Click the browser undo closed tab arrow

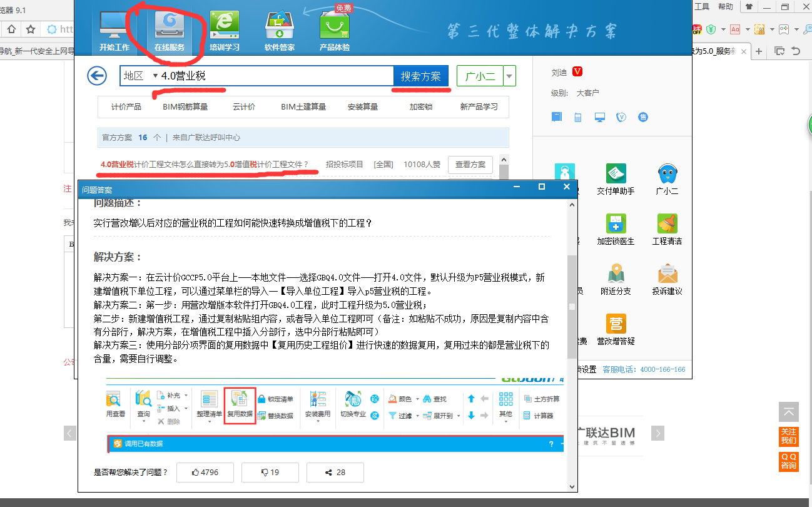pyautogui.click(x=796, y=51)
